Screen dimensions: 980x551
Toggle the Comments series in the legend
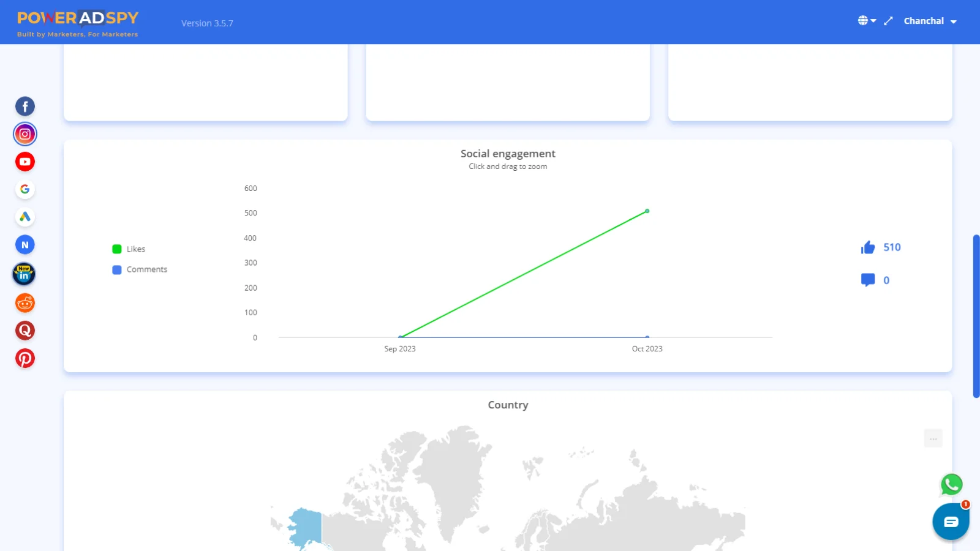[x=140, y=269]
